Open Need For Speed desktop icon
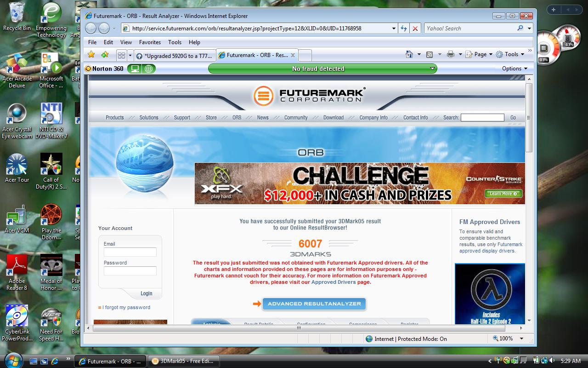Image resolution: width=588 pixels, height=368 pixels. [x=51, y=323]
